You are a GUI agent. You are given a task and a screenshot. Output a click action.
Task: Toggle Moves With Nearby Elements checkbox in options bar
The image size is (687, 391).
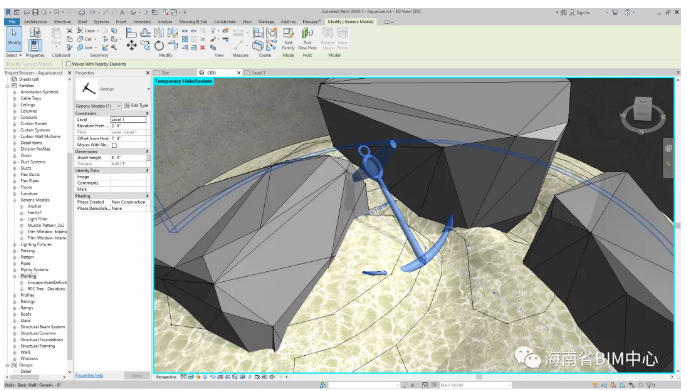click(x=68, y=64)
